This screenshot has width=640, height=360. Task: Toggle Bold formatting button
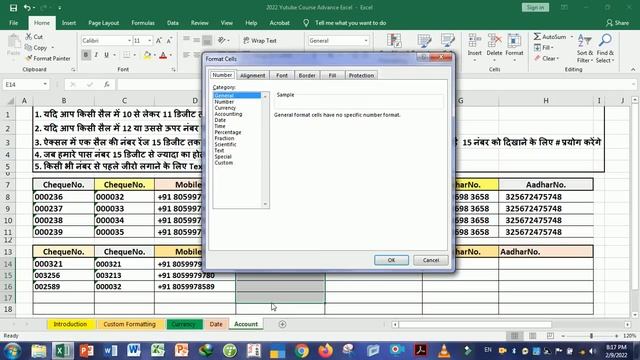[x=86, y=55]
